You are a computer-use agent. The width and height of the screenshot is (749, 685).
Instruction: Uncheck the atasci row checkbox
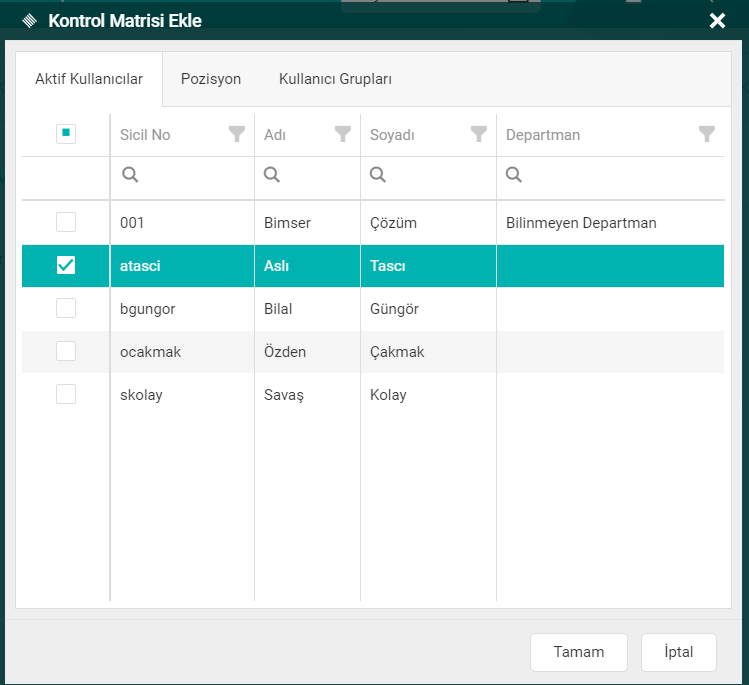pos(66,265)
